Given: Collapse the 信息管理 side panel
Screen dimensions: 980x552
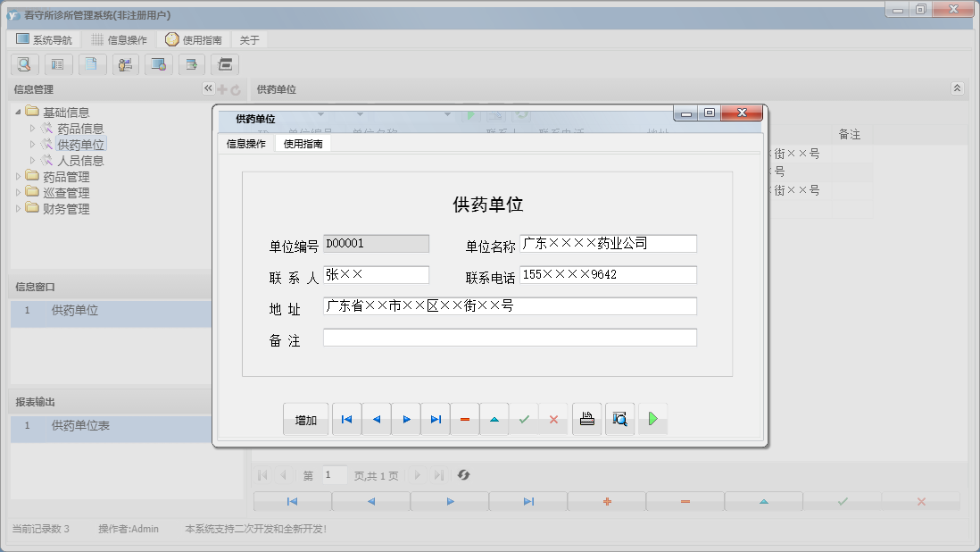Looking at the screenshot, I should pyautogui.click(x=208, y=88).
